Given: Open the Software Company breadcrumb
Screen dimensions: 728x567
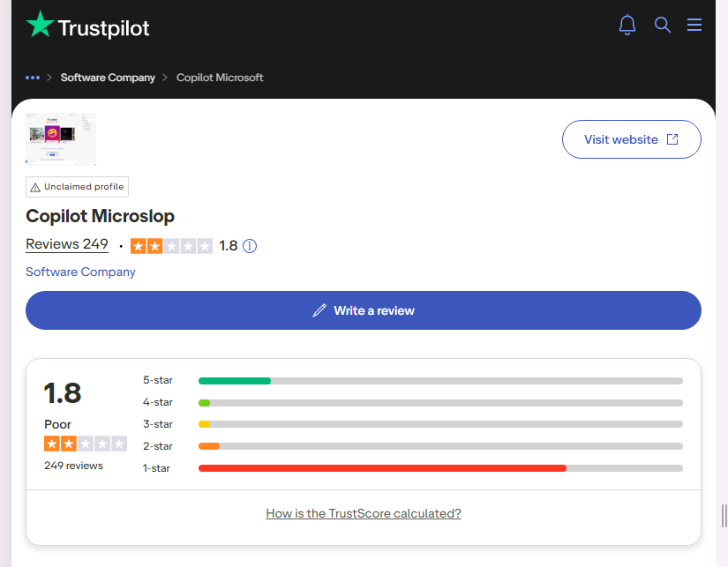Looking at the screenshot, I should pos(108,78).
